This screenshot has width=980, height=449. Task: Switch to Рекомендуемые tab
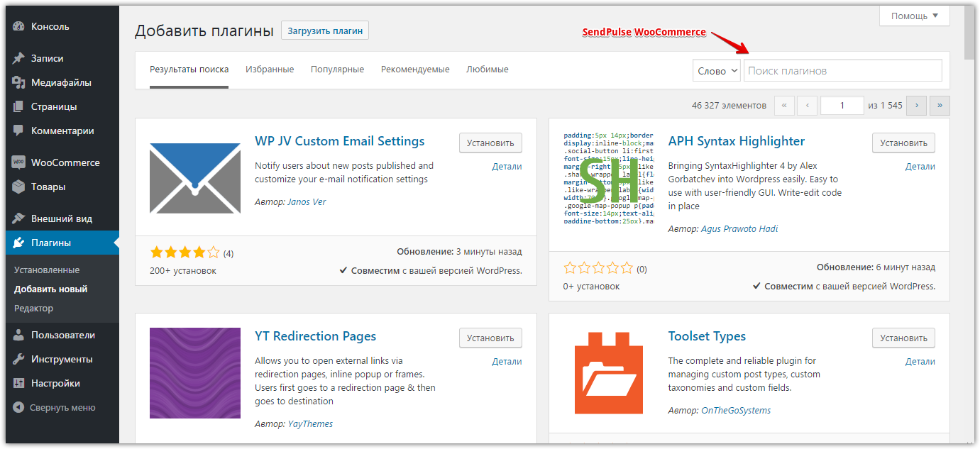(415, 70)
